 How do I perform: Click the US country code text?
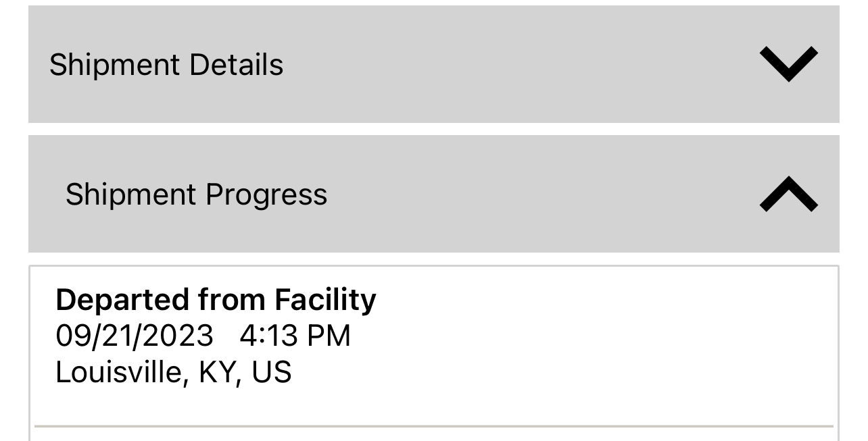(271, 373)
